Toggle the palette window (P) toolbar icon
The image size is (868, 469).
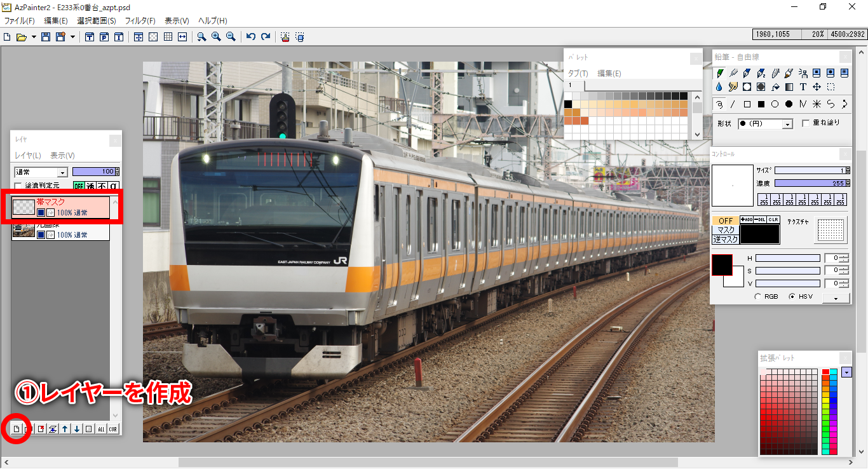pos(104,37)
